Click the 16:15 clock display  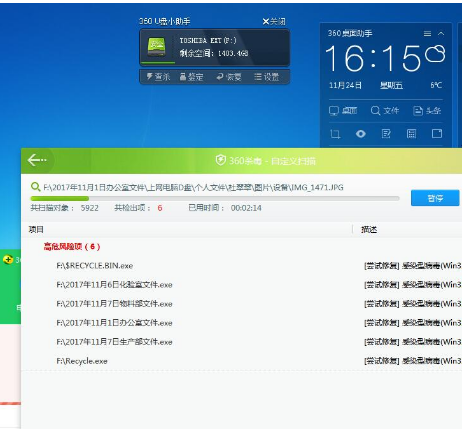click(373, 59)
